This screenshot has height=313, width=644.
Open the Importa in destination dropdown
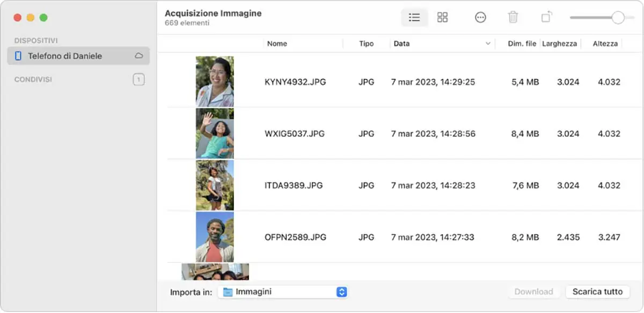pyautogui.click(x=341, y=292)
